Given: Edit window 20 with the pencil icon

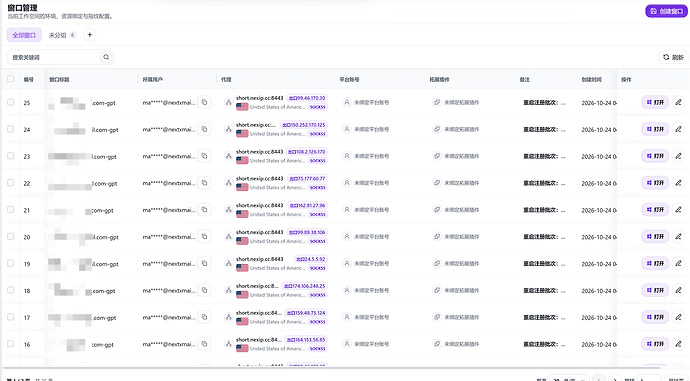Looking at the screenshot, I should coord(679,236).
